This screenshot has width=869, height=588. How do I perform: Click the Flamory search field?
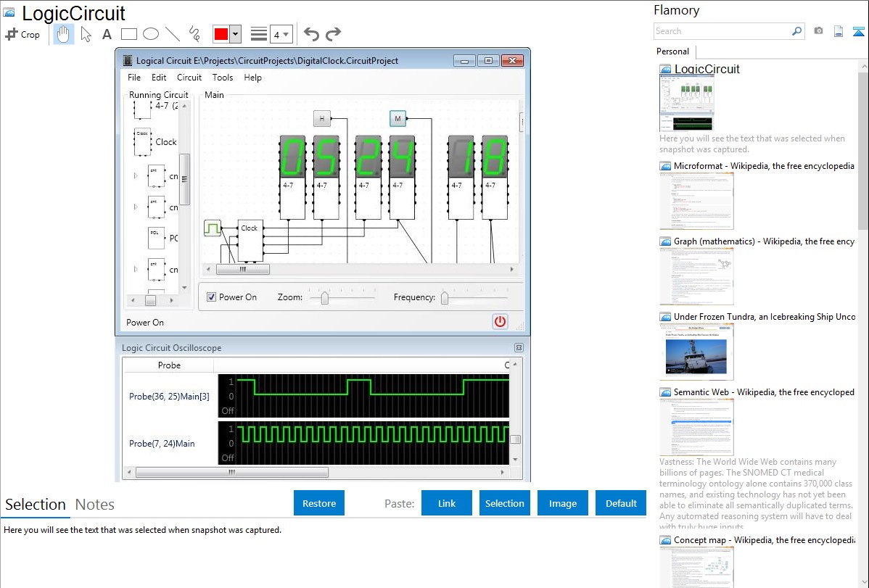coord(722,31)
